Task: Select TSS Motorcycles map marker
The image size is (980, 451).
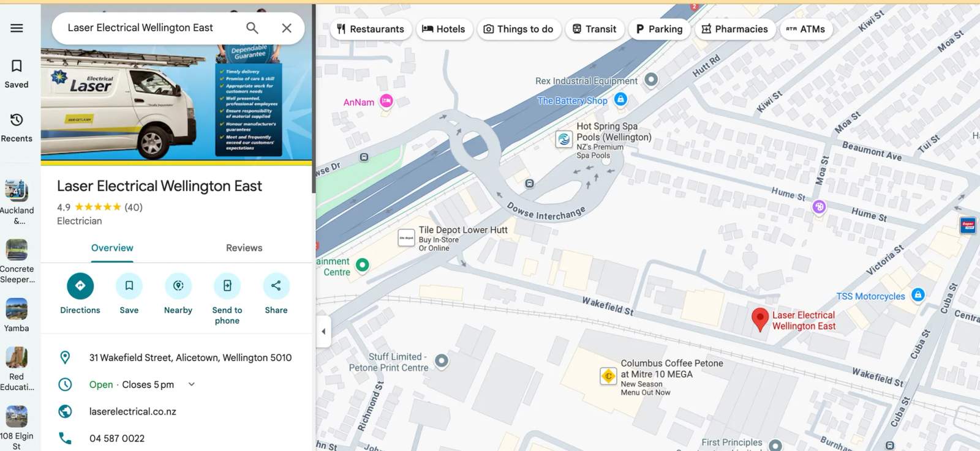Action: click(918, 295)
